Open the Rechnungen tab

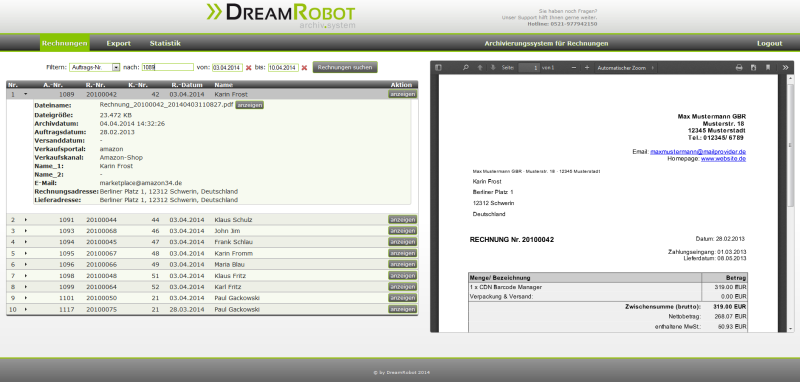point(65,43)
